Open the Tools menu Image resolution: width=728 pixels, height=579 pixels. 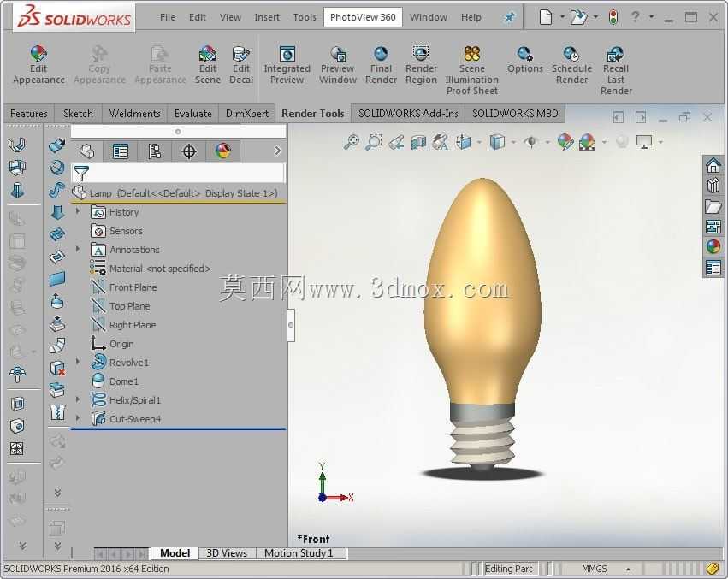pyautogui.click(x=305, y=17)
